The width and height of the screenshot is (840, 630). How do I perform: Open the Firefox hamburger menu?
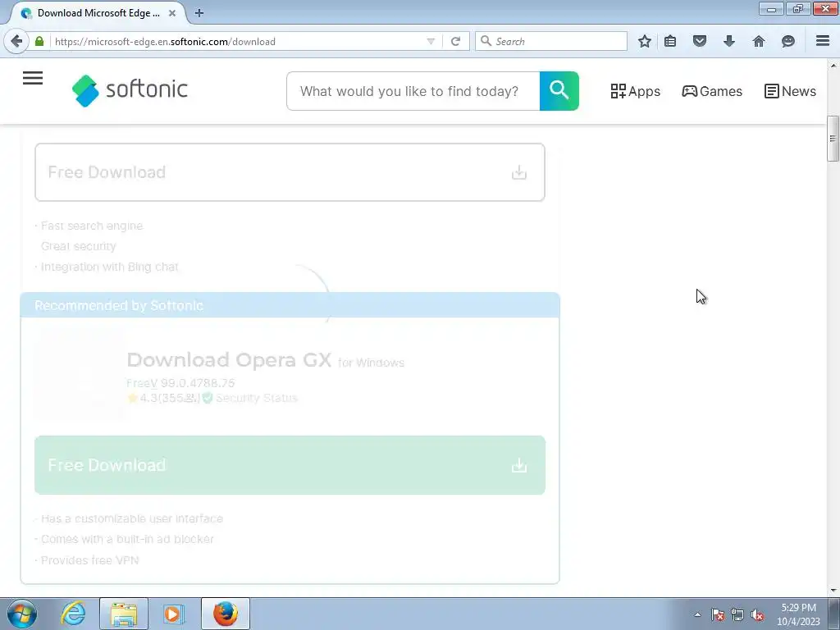click(x=823, y=41)
